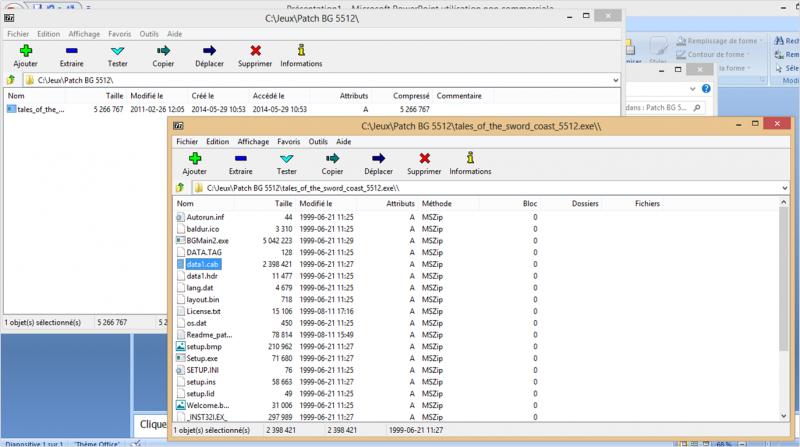Click Informations icon in front 7-Zip window

(x=470, y=158)
